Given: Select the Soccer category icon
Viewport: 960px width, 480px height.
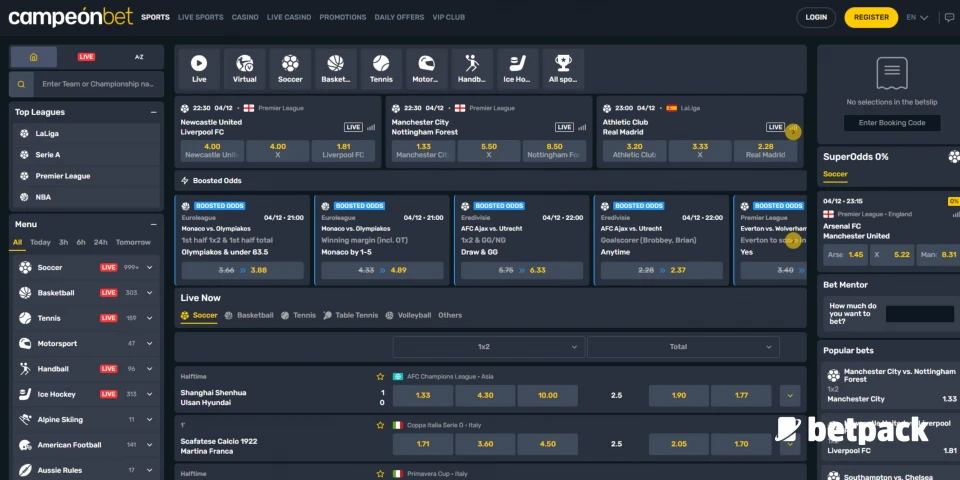Looking at the screenshot, I should click(x=290, y=68).
